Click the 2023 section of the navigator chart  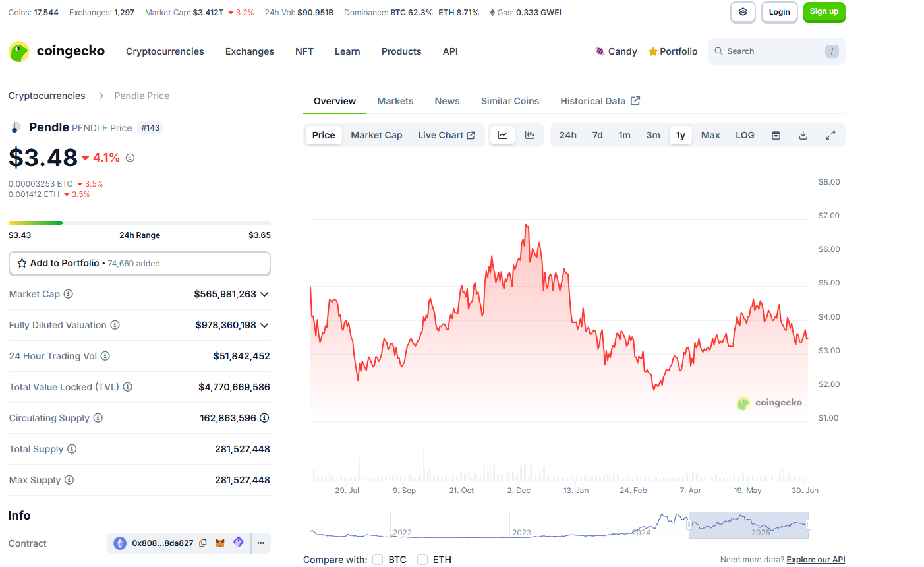(569, 525)
